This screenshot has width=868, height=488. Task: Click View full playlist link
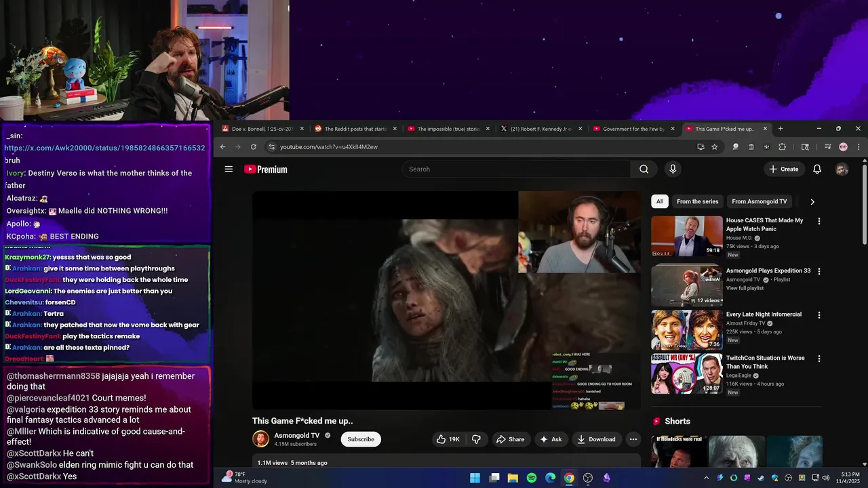745,288
